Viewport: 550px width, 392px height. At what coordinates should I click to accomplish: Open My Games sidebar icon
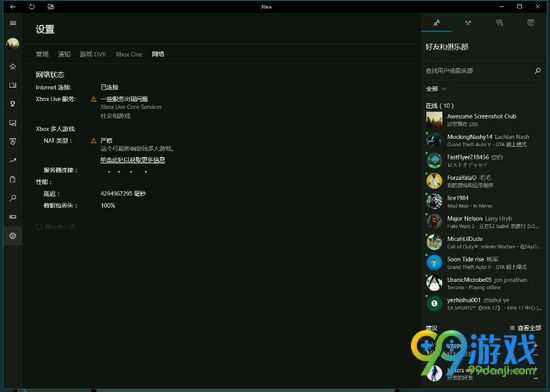pyautogui.click(x=13, y=85)
